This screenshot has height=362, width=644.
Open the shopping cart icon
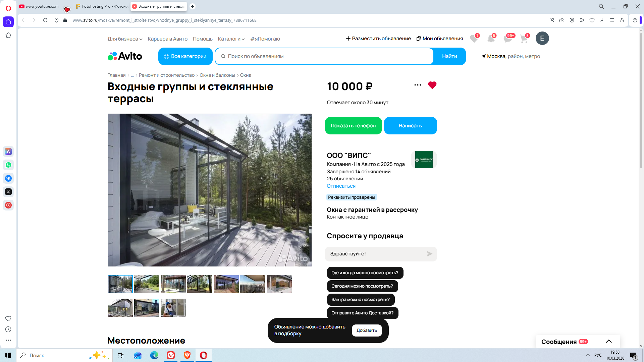click(524, 39)
